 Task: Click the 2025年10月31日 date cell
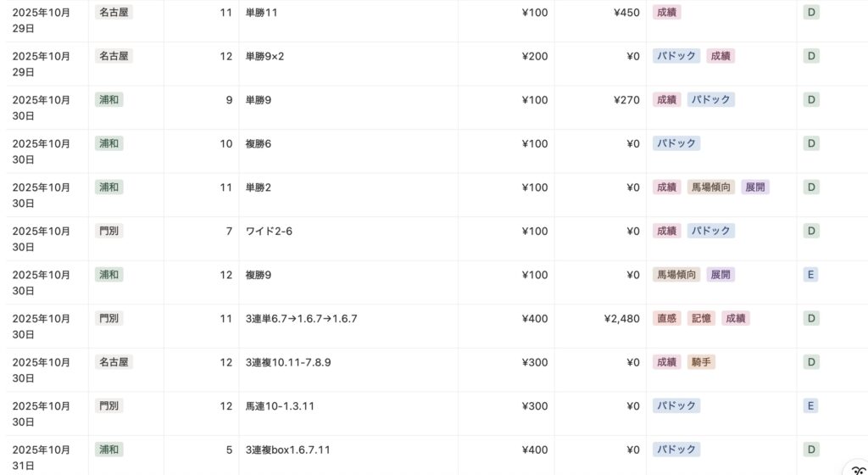(42, 457)
